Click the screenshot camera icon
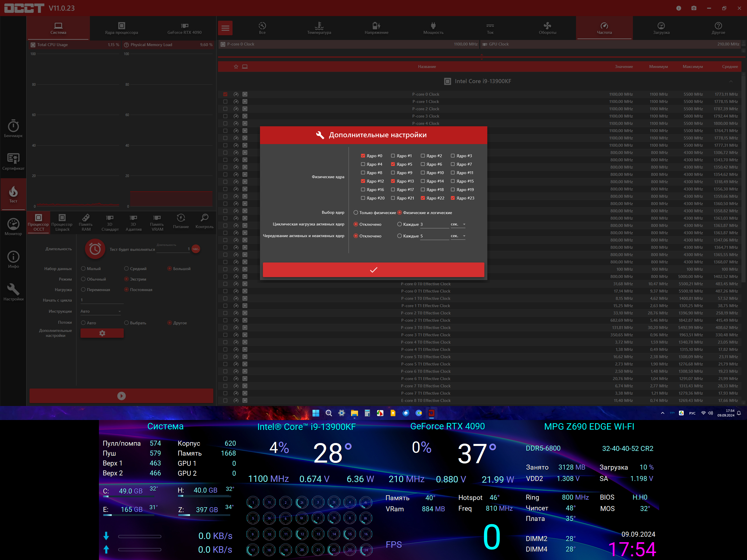 click(x=694, y=8)
